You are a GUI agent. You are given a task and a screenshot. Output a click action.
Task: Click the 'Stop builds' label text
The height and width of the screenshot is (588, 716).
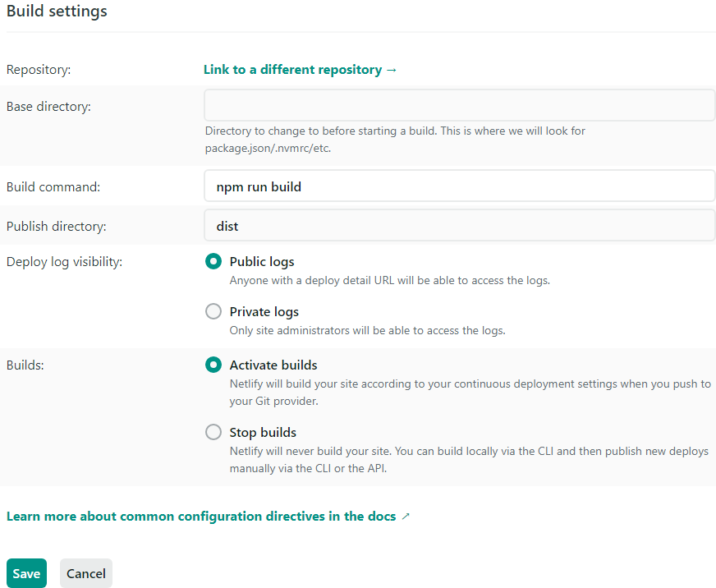click(263, 432)
